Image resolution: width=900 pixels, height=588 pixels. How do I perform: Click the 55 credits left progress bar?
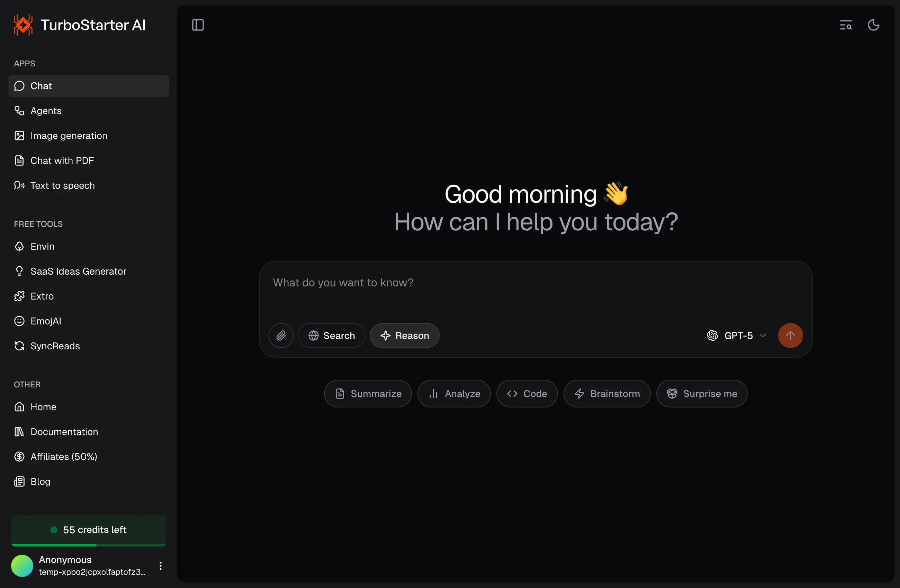coord(89,544)
